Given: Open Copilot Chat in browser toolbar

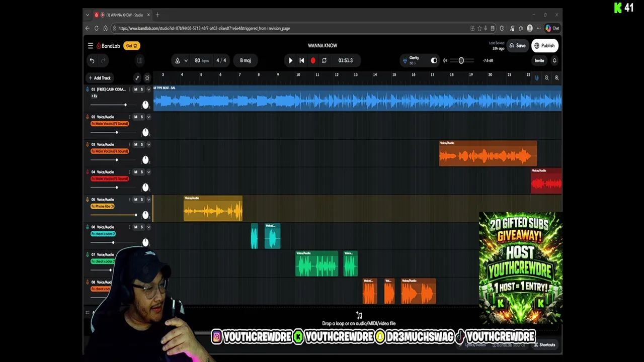Looking at the screenshot, I should (x=552, y=28).
